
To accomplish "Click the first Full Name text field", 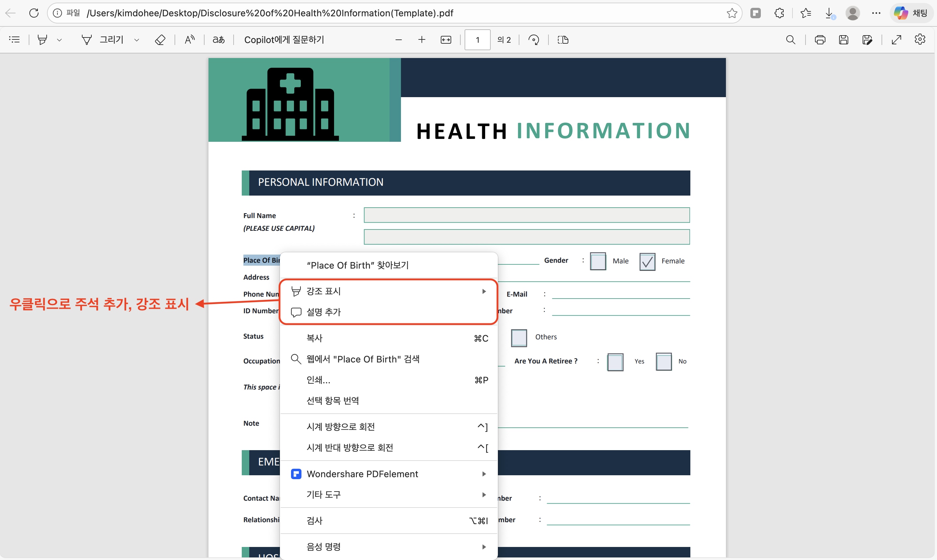I will click(x=527, y=215).
